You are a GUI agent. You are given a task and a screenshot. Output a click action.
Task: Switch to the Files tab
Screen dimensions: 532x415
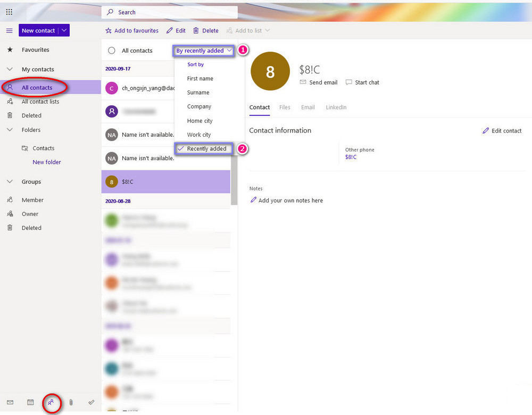pos(285,107)
